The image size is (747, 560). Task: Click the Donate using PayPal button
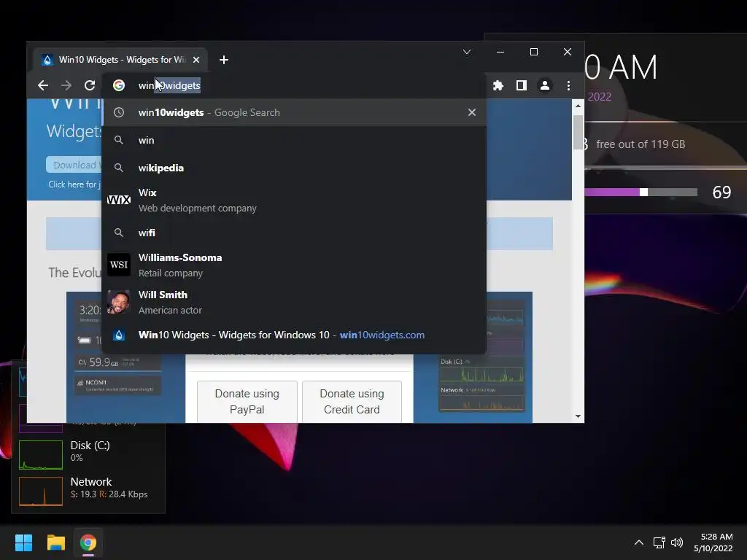[247, 402]
